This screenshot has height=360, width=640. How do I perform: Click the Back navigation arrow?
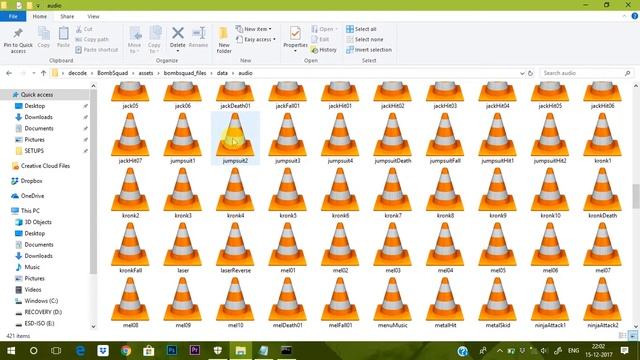coord(9,73)
